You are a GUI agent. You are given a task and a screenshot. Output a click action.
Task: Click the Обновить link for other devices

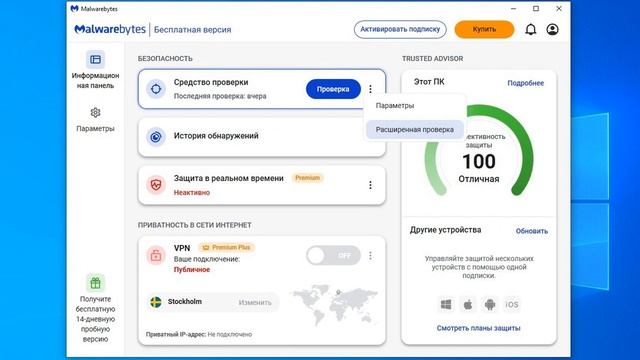tap(531, 231)
